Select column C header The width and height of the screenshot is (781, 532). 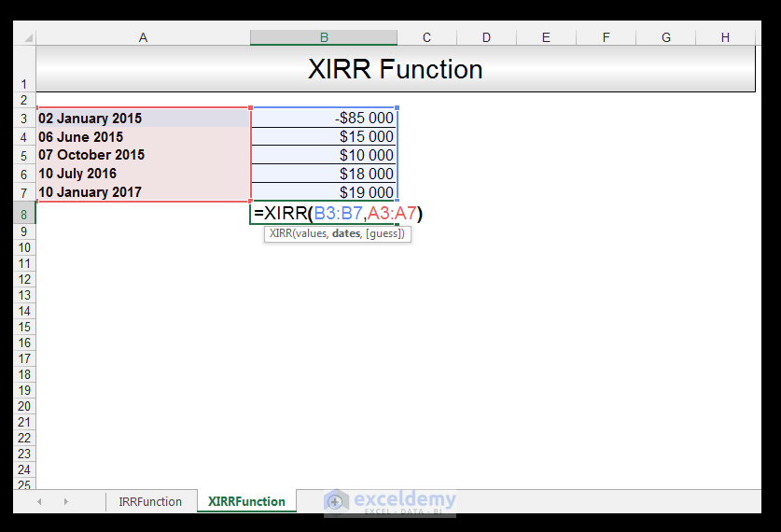tap(426, 37)
